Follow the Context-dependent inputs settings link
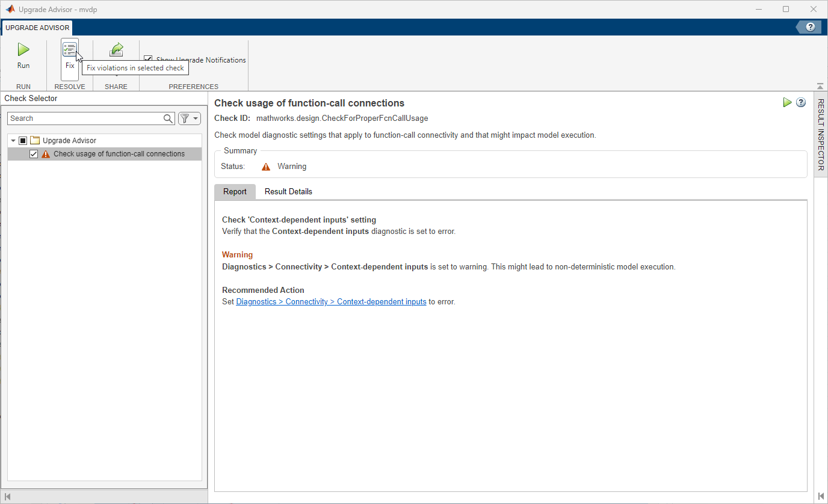Viewport: 828px width, 504px height. [331, 301]
